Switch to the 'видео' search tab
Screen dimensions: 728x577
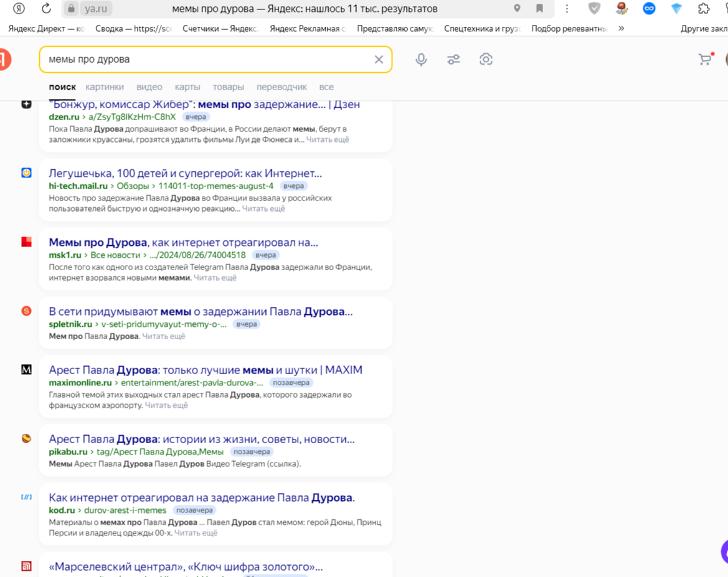(149, 87)
